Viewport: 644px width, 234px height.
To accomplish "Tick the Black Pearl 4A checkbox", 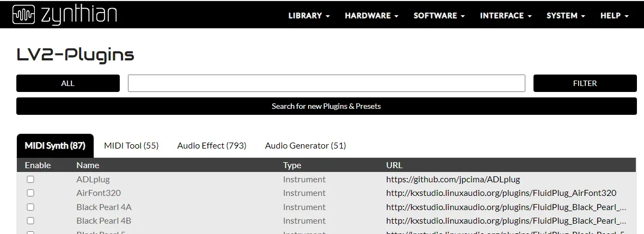I will click(x=30, y=207).
